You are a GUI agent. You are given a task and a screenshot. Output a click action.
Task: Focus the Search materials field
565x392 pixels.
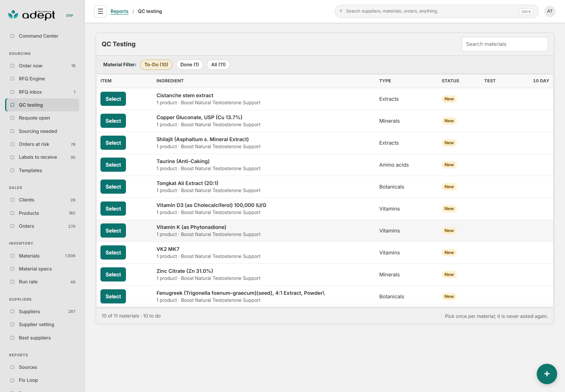(x=505, y=44)
